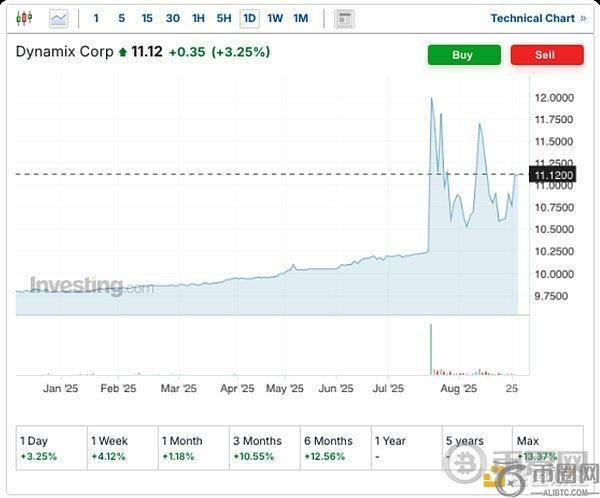
Task: Open the news/calendar panel icon
Action: pos(344,18)
